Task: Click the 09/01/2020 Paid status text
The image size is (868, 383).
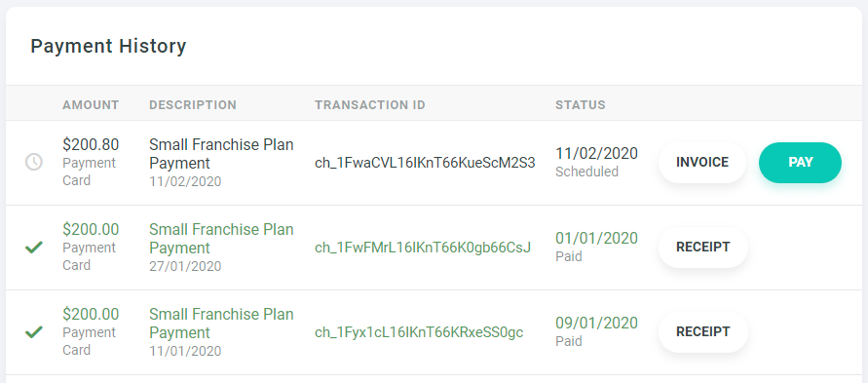Action: click(597, 331)
